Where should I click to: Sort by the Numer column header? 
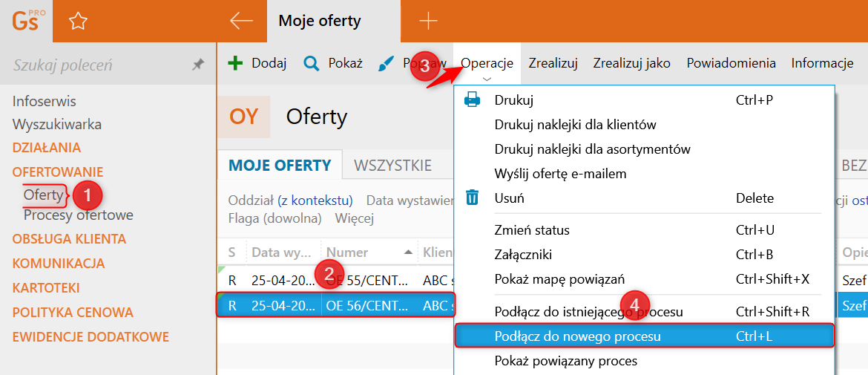[369, 252]
